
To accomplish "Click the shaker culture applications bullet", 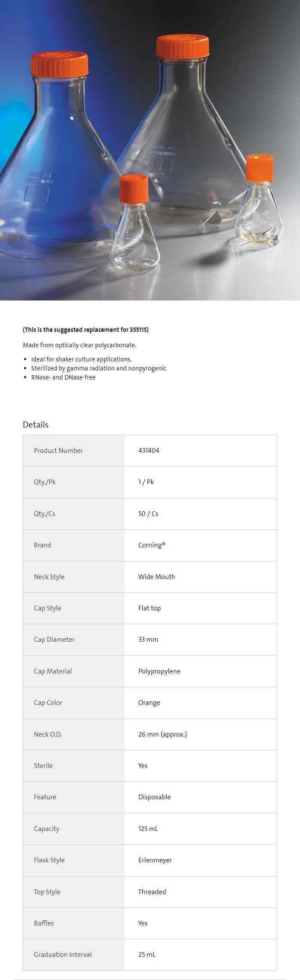I will pyautogui.click(x=81, y=359).
